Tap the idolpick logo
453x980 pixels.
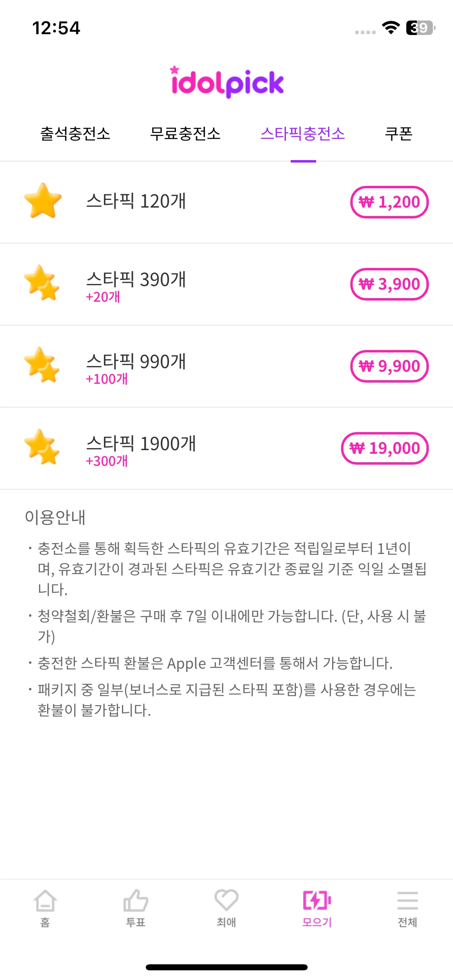pyautogui.click(x=227, y=82)
